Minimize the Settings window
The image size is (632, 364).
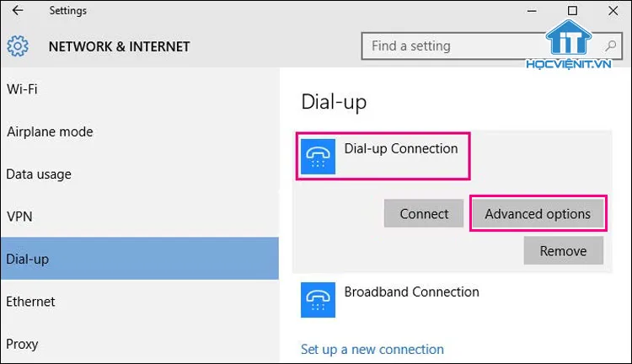point(533,11)
